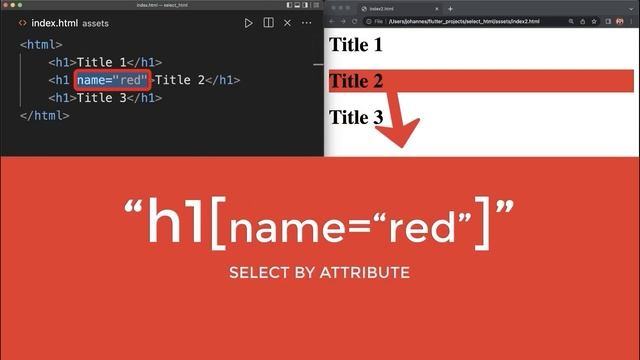Click the closing </html> tag line
The height and width of the screenshot is (360, 640).
tap(44, 116)
